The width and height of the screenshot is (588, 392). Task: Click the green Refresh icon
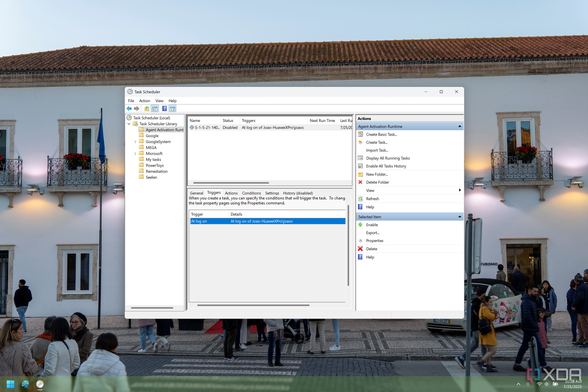click(361, 198)
